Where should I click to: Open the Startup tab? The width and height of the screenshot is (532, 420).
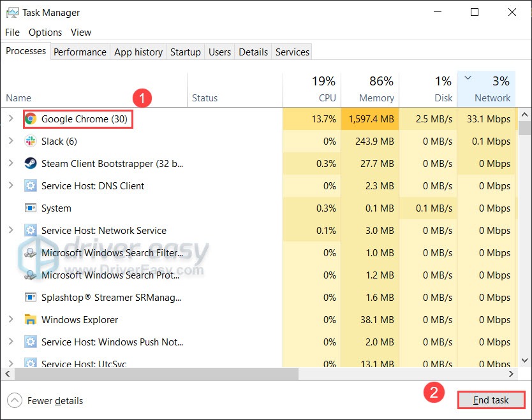185,52
